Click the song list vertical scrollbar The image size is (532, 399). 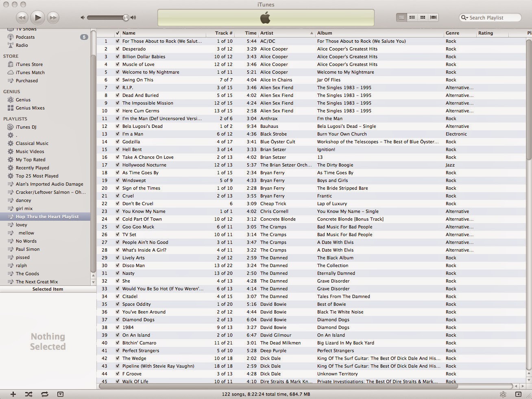529,100
